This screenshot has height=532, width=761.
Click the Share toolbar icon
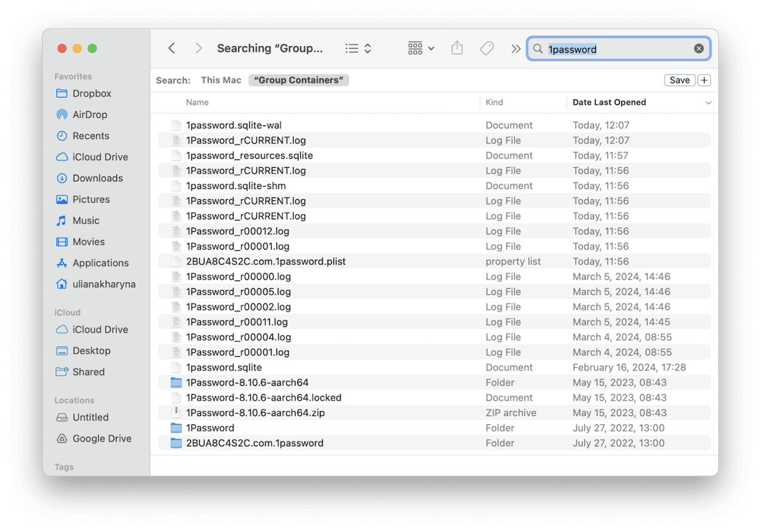457,49
